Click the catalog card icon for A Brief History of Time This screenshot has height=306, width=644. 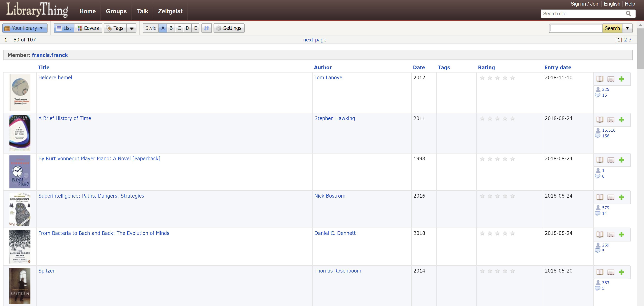pos(611,120)
